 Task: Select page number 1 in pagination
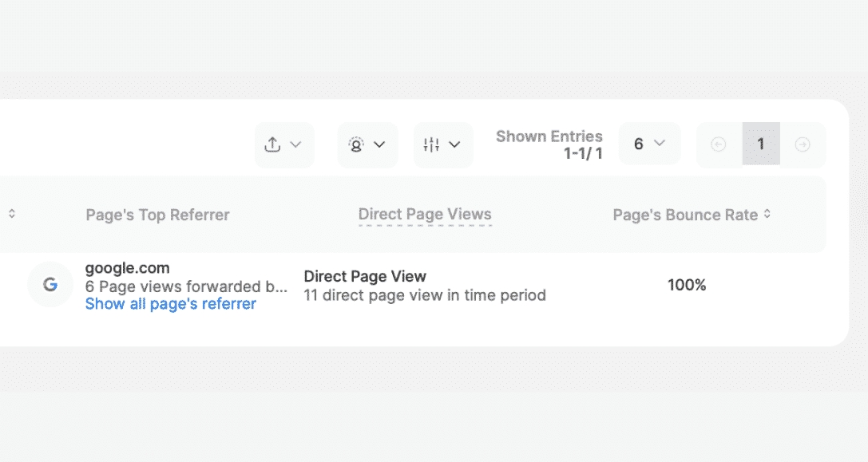click(x=761, y=144)
